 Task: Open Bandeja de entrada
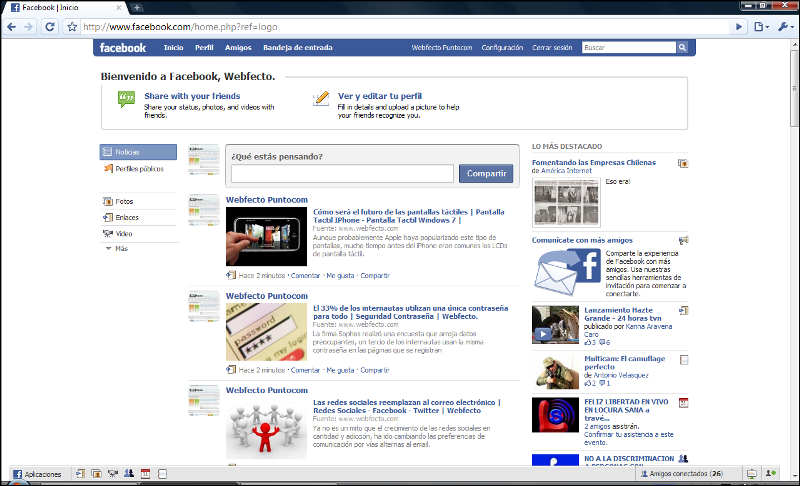pos(297,47)
